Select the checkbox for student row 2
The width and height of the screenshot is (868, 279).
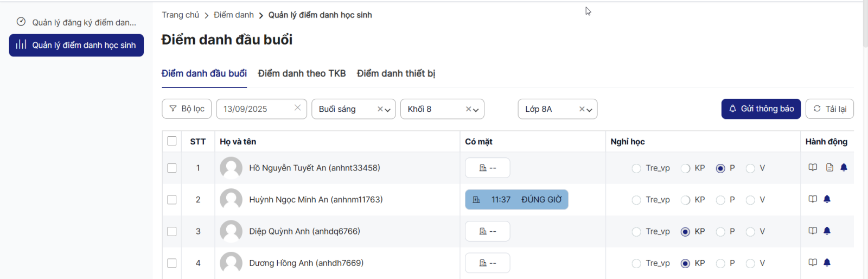click(172, 200)
